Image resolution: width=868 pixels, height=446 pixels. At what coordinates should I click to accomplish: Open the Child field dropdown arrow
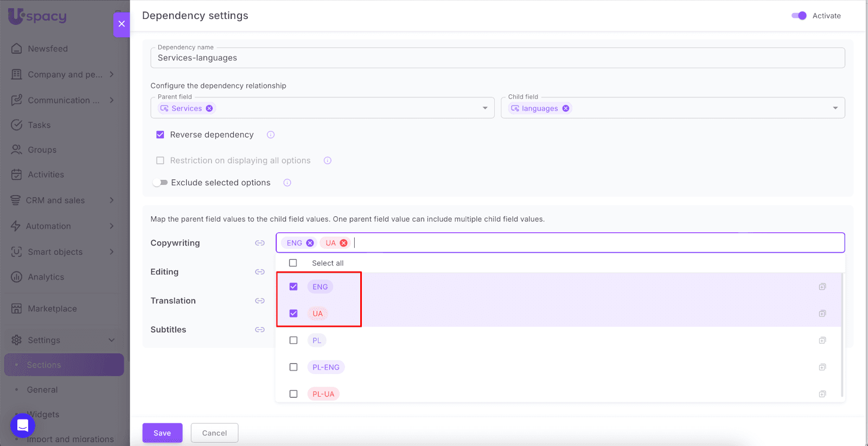tap(835, 108)
